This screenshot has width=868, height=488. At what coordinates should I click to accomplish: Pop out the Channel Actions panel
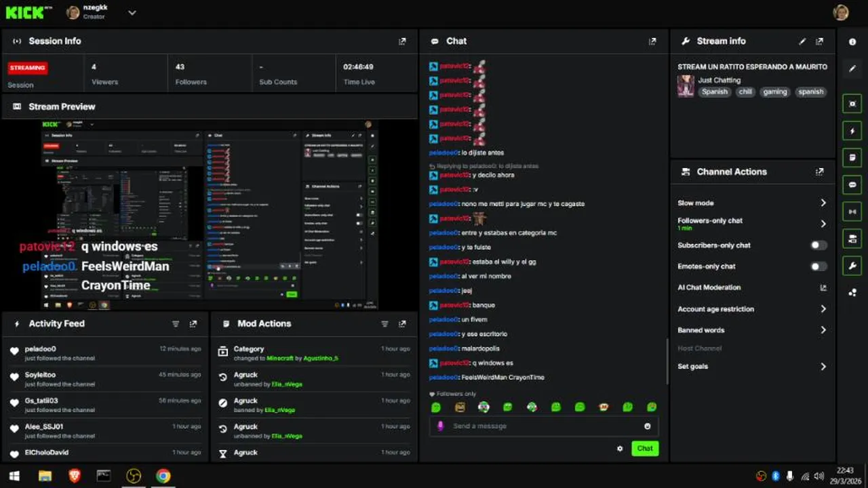coord(819,172)
